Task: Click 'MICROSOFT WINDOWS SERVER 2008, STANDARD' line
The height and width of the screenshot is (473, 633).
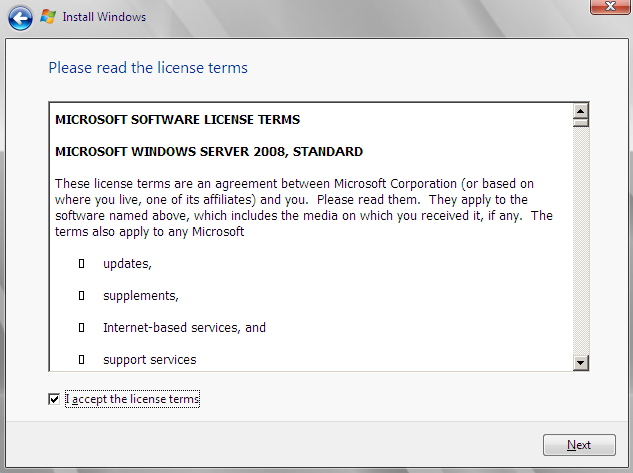Action: (x=209, y=151)
